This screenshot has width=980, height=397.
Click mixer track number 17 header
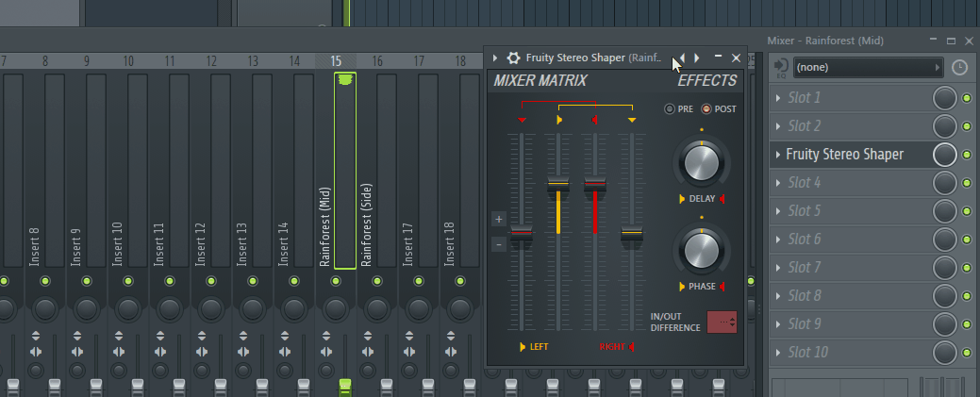pos(419,61)
